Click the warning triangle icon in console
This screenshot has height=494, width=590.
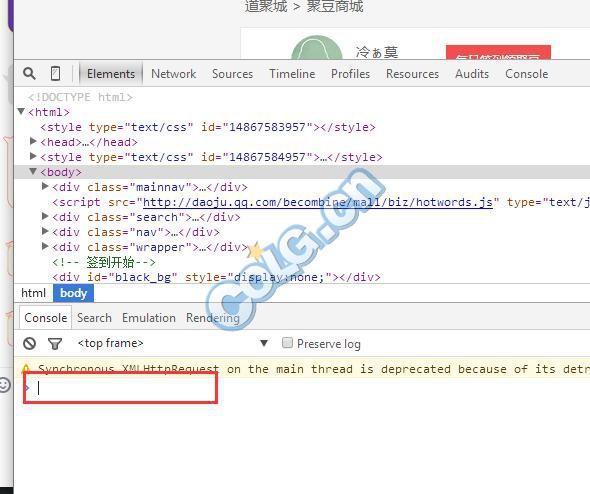click(26, 368)
